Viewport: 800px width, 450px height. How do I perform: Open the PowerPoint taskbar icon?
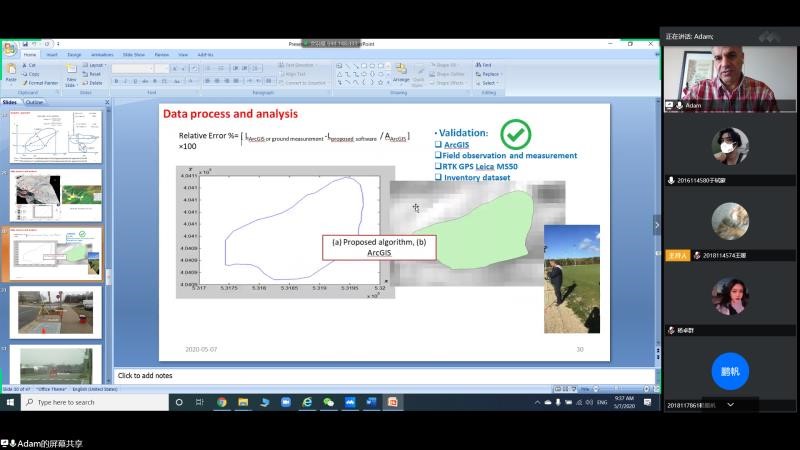tap(393, 402)
